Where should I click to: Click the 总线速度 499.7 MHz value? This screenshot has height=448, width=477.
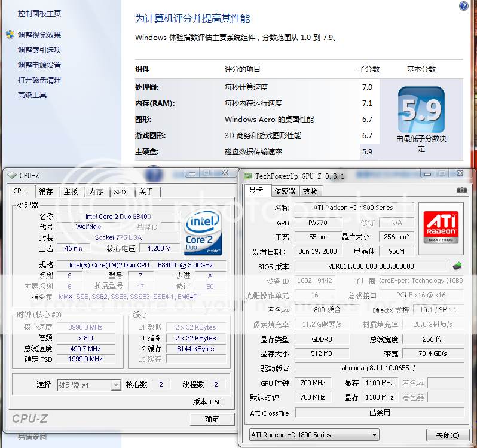pos(86,349)
